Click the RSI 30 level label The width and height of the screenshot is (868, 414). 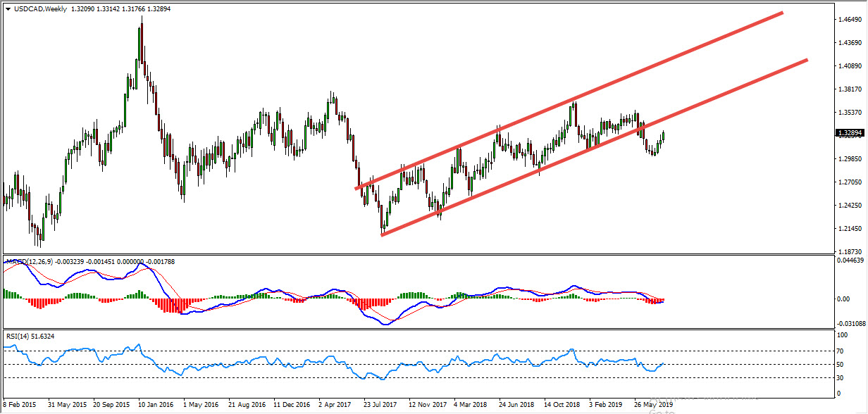click(x=839, y=378)
